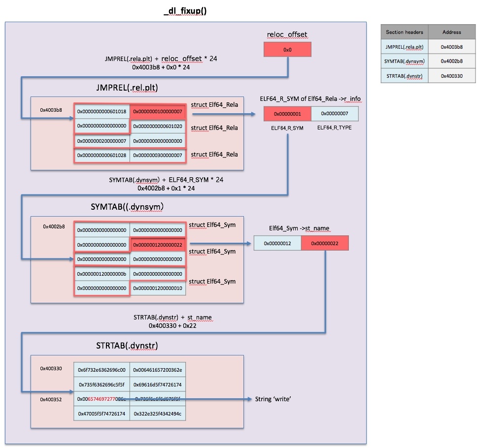
Task: Click the JMPREL(.rela.plt) row in the Section headers table
Action: 405,47
